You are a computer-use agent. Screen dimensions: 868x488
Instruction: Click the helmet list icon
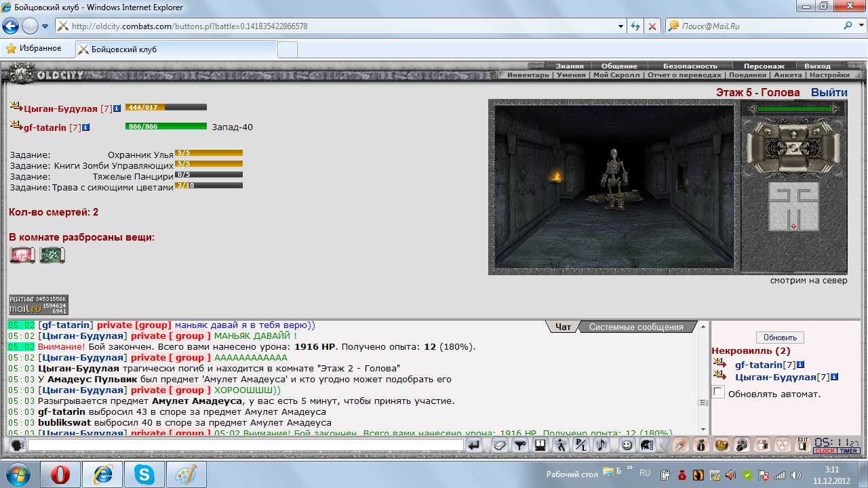[x=647, y=445]
